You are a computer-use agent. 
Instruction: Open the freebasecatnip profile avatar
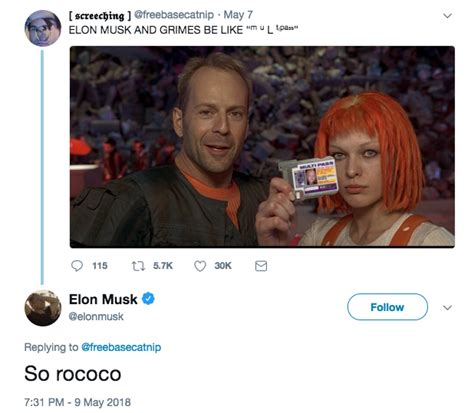[x=43, y=28]
